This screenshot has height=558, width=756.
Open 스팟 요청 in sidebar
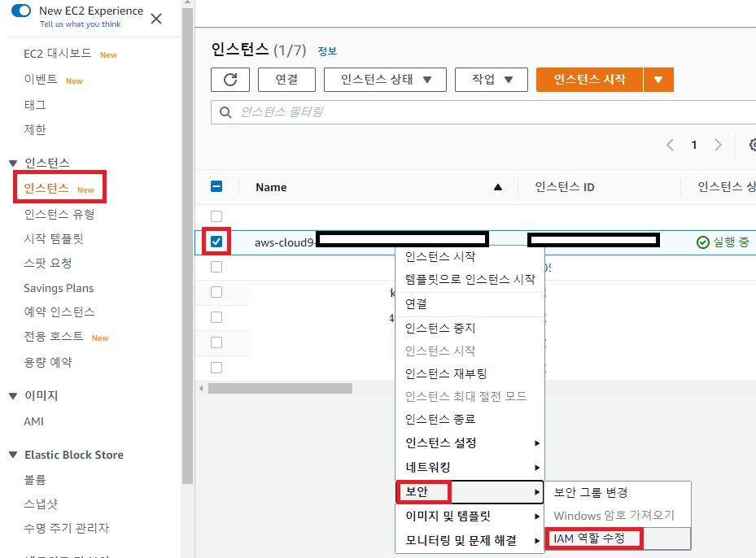coord(48,263)
